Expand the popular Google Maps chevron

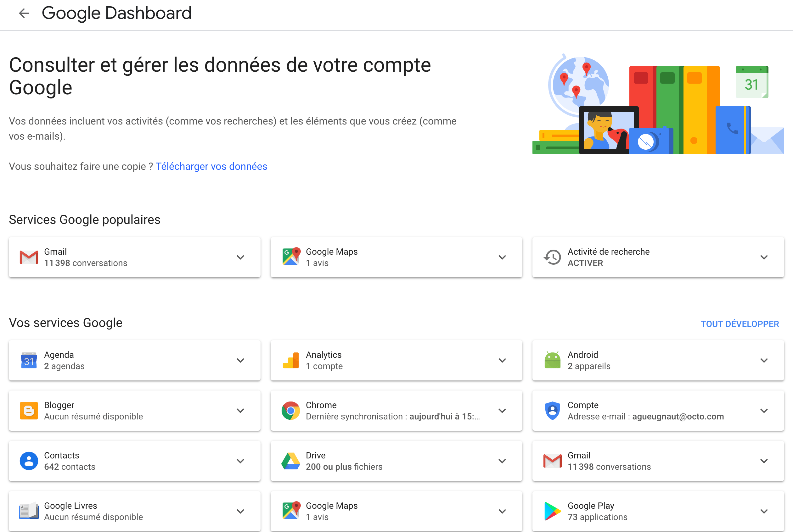[x=502, y=257]
